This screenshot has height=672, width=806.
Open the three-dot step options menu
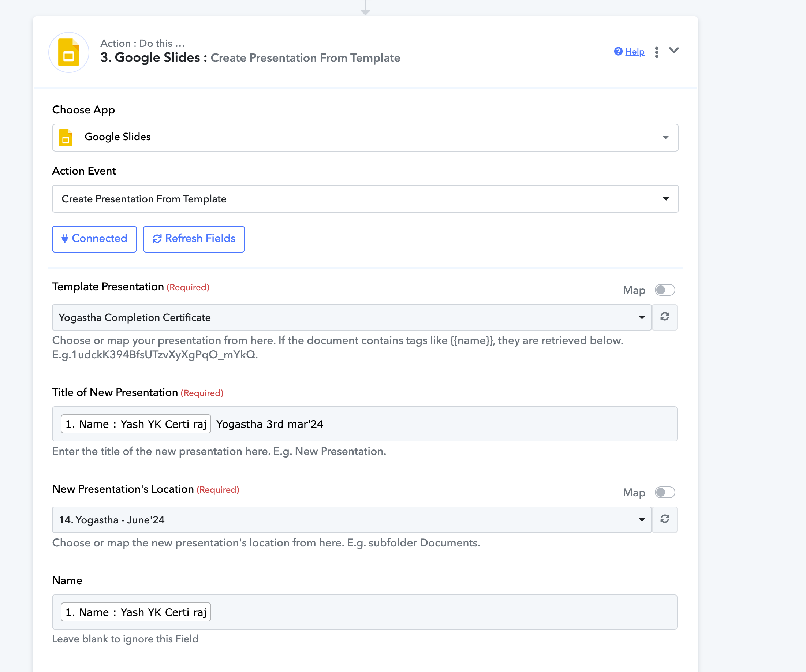pos(657,52)
